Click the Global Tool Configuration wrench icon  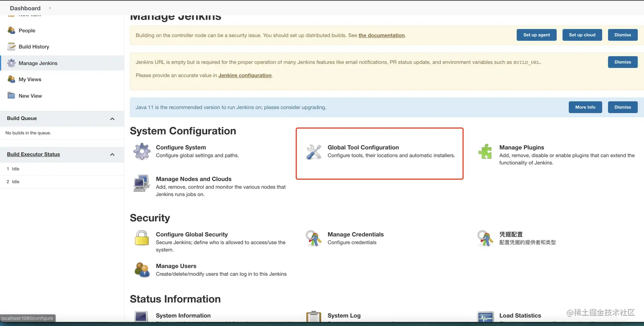[x=314, y=152]
